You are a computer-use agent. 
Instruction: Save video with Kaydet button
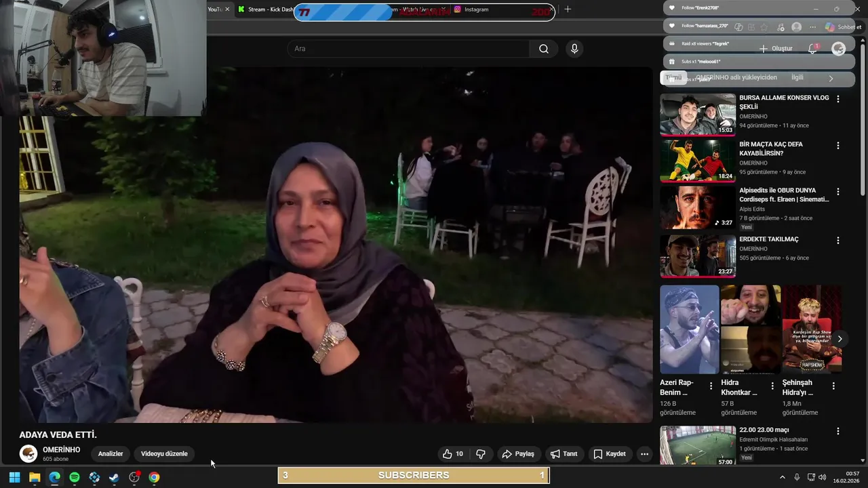tap(610, 454)
